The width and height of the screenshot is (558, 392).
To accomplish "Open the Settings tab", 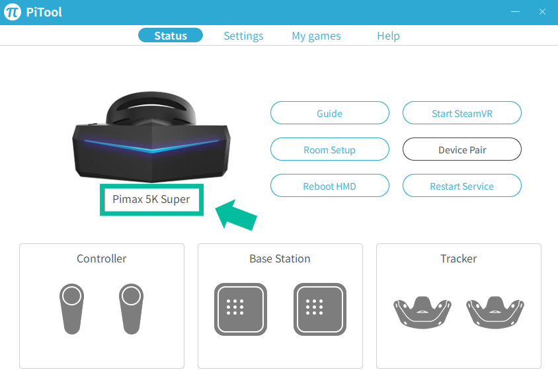I will click(x=243, y=36).
